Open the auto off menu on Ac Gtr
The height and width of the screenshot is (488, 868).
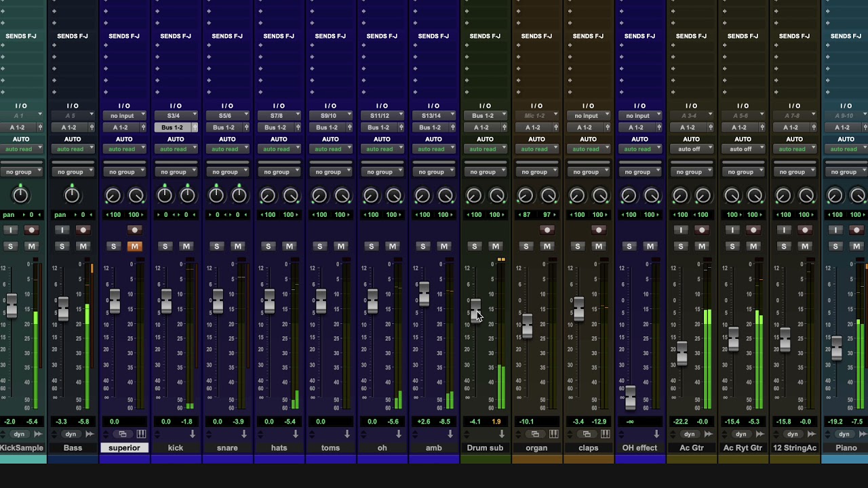pyautogui.click(x=691, y=149)
